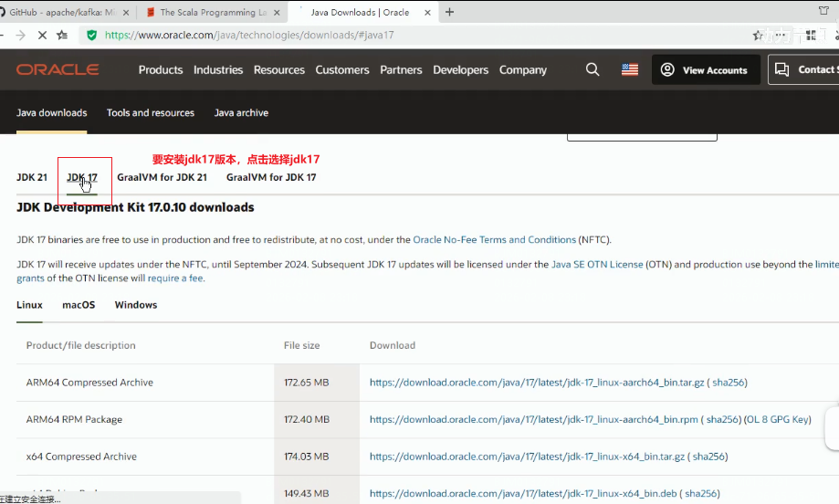
Task: Open the US flag country selector
Action: [x=630, y=69]
